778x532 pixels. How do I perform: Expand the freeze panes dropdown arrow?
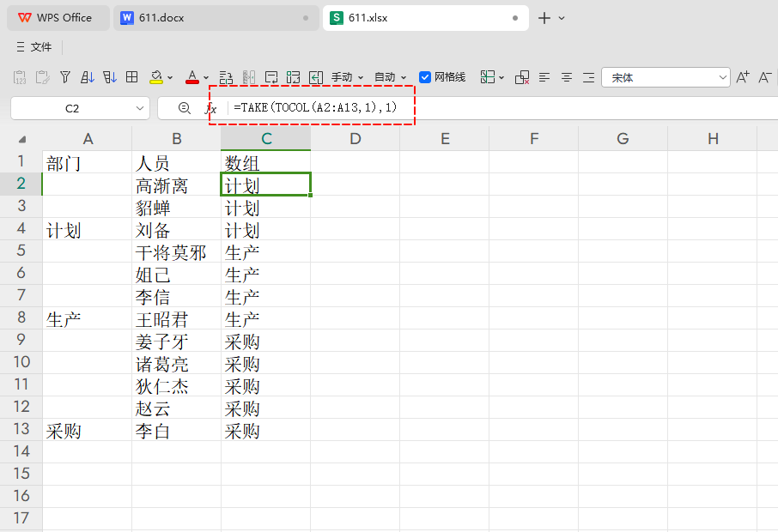click(501, 78)
